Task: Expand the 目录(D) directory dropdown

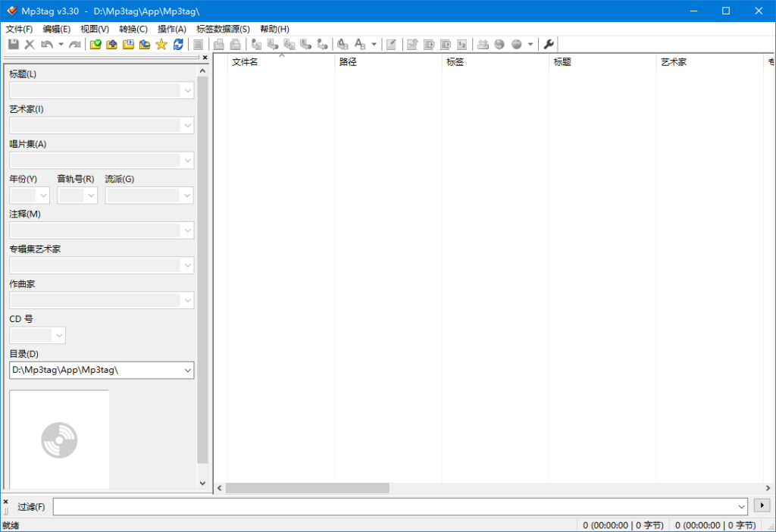Action: click(188, 370)
